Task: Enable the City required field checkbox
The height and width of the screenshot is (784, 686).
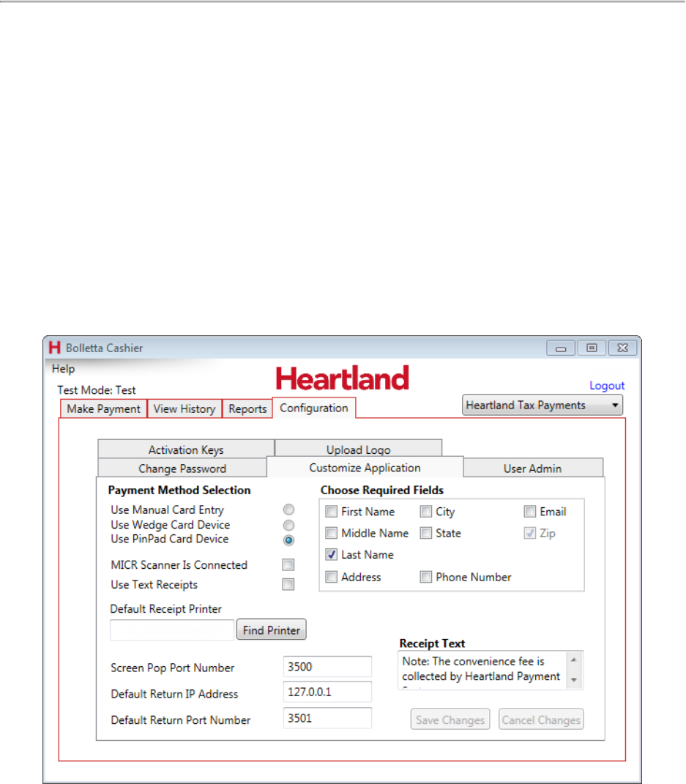Action: [x=425, y=512]
